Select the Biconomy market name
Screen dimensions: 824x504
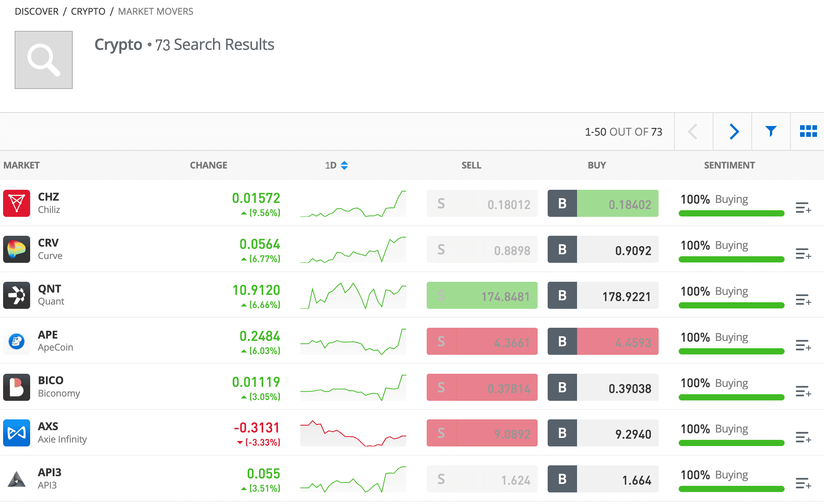coord(59,393)
